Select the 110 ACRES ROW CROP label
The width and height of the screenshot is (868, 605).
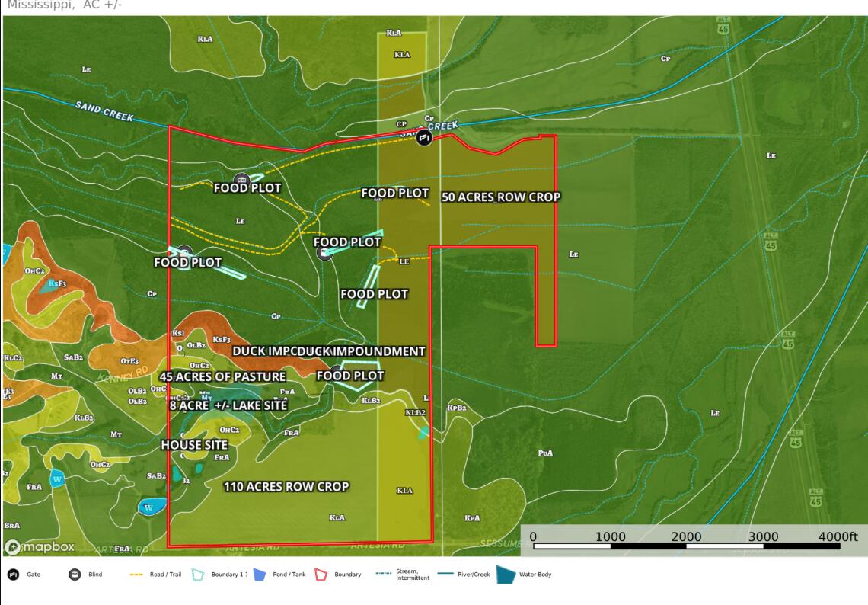[286, 486]
